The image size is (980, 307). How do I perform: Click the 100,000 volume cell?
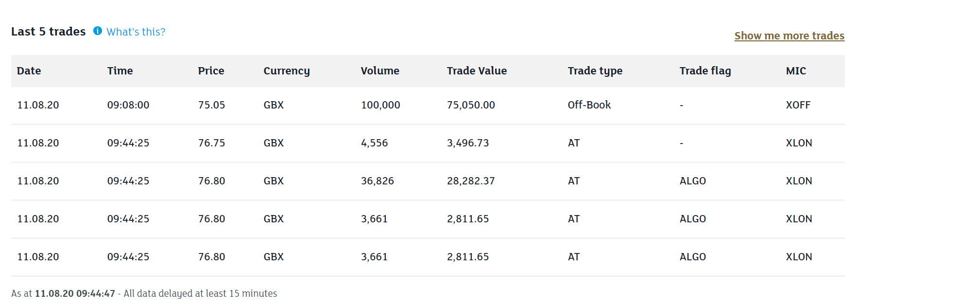point(380,105)
